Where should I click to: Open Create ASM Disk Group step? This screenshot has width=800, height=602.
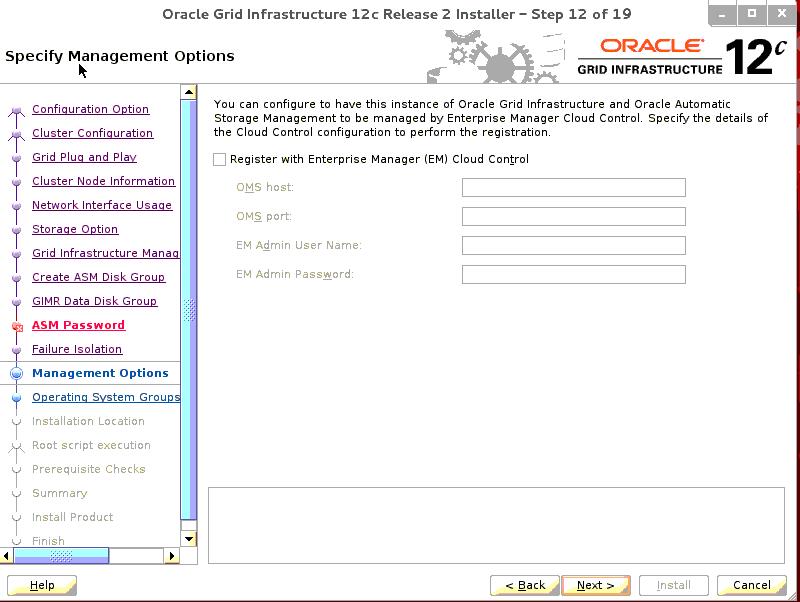[x=98, y=277]
